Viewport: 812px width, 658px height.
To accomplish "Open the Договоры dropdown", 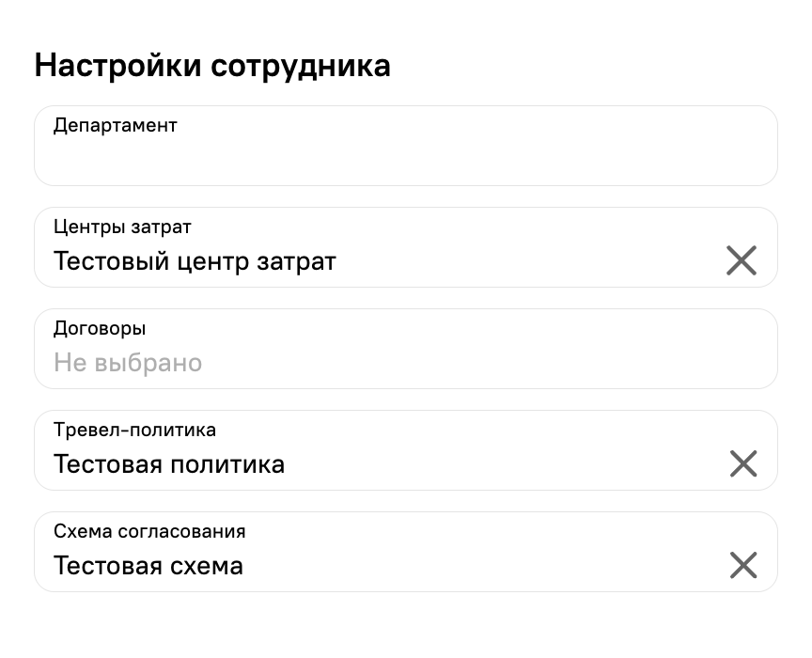I will point(406,349).
